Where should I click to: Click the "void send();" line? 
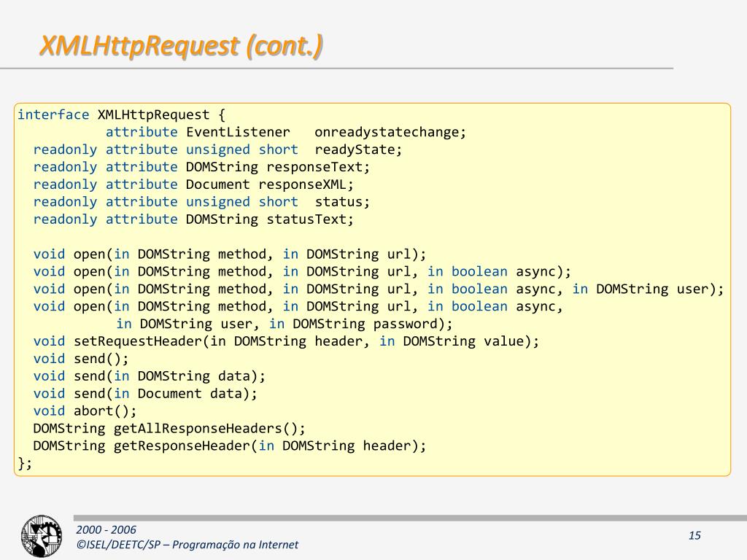pyautogui.click(x=80, y=359)
